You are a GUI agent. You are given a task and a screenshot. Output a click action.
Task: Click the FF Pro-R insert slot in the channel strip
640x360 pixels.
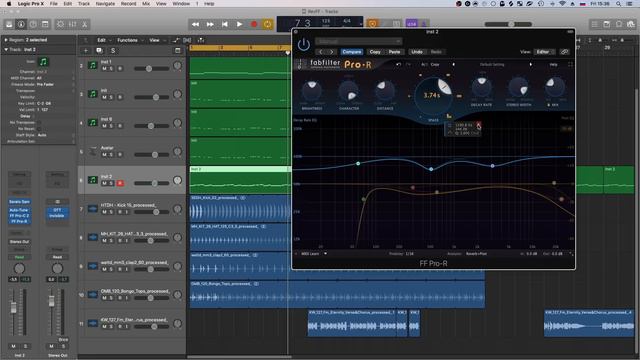point(19,221)
